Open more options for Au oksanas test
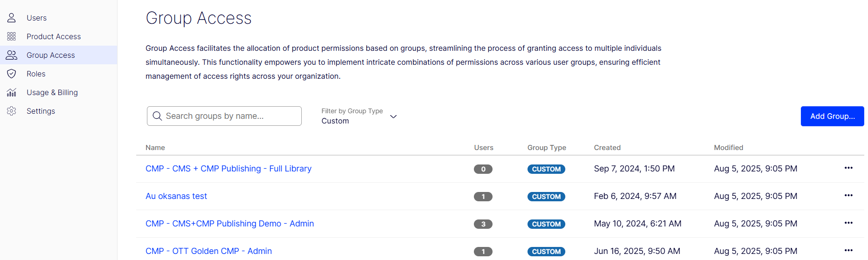The image size is (868, 260). pyautogui.click(x=848, y=196)
